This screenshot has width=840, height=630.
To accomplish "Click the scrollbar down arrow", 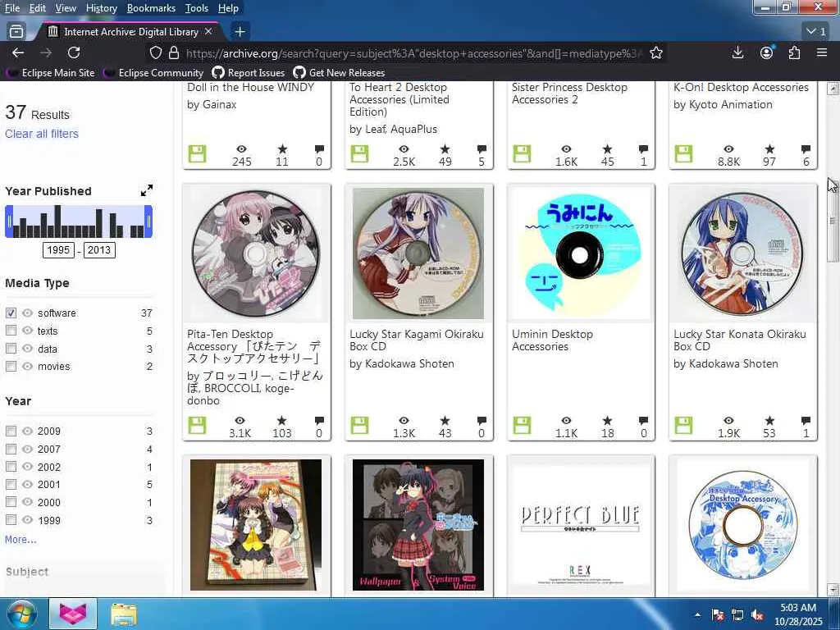I will (833, 589).
